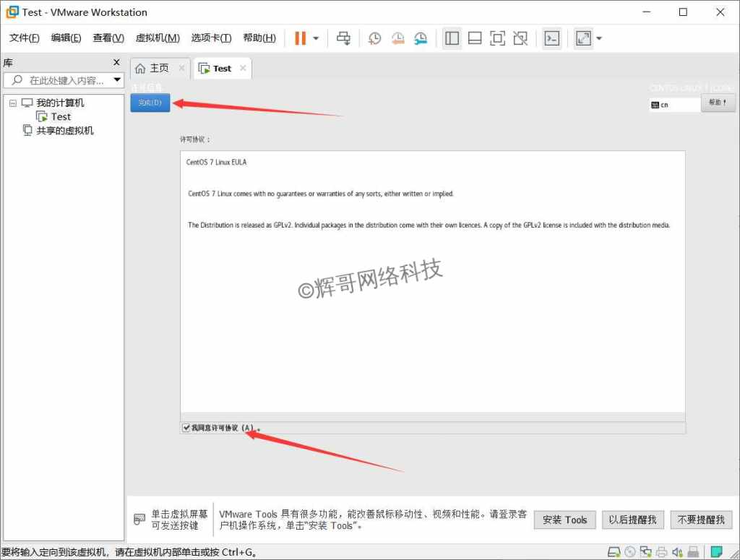Toggle the library sidebar view icon
The width and height of the screenshot is (740, 560).
452,38
